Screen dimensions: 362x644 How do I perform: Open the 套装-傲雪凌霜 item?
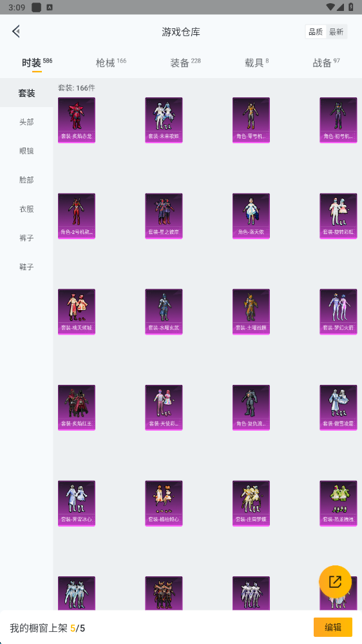[x=338, y=407]
